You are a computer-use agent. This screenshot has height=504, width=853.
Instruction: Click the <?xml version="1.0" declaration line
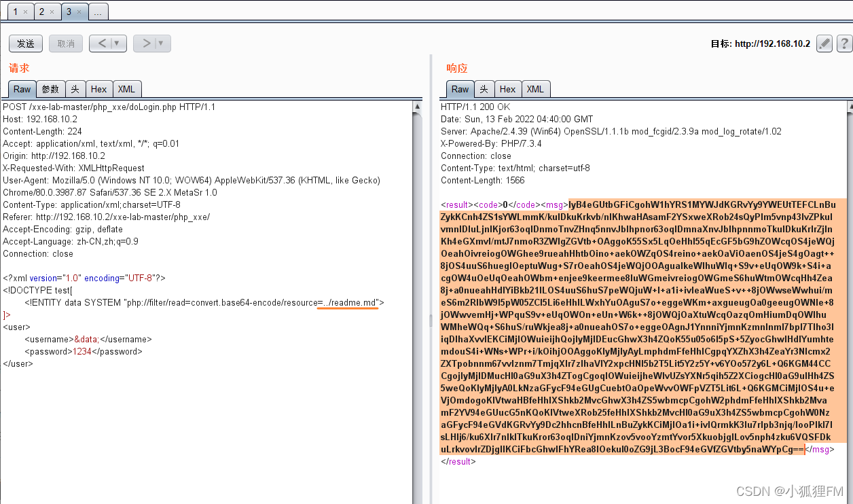point(84,278)
